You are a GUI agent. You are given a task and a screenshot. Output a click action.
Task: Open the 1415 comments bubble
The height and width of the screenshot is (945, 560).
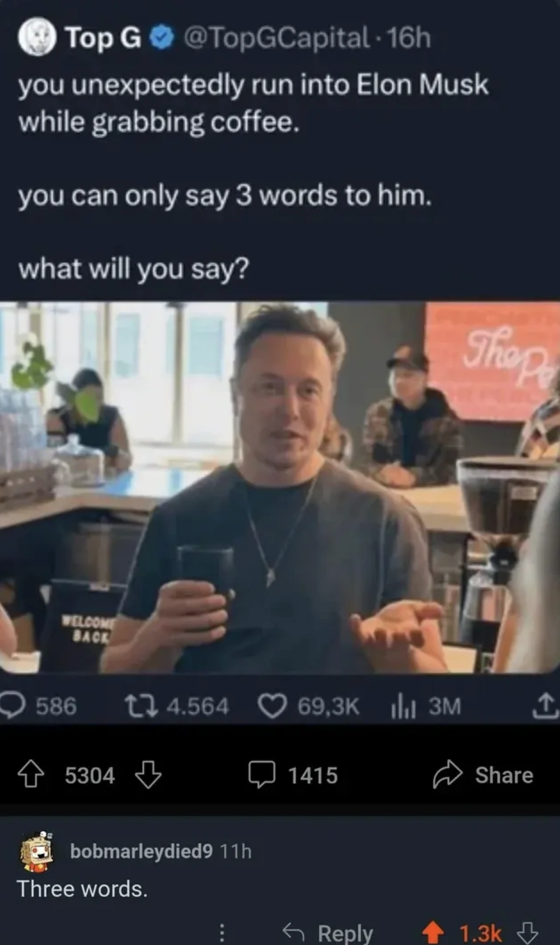261,774
